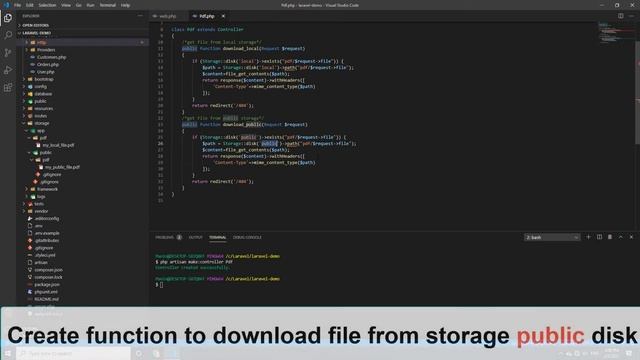The width and height of the screenshot is (640, 360).
Task: Open the Edit menu
Action: (30, 5)
